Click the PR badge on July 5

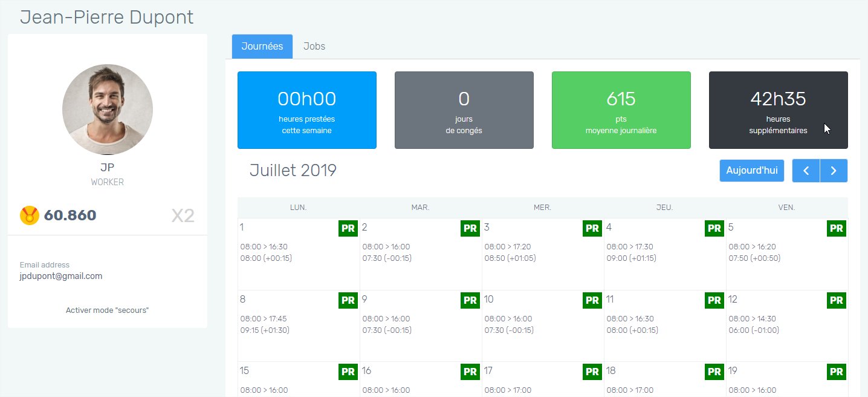pos(836,228)
